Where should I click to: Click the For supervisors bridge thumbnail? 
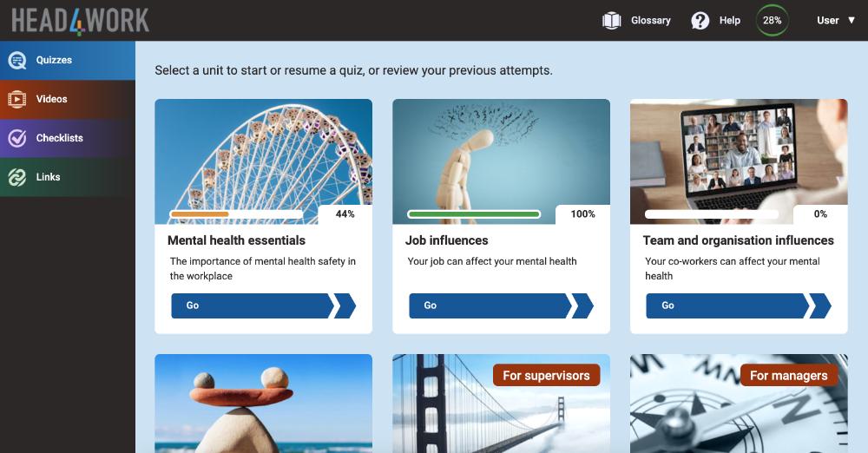[501, 404]
